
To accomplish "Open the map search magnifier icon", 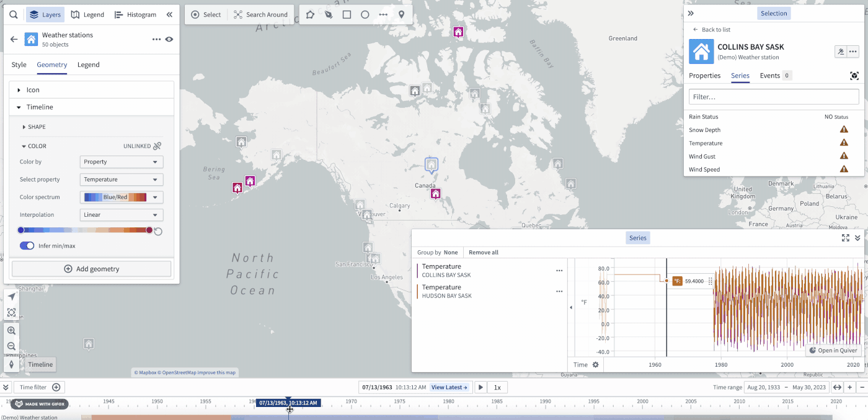I will click(14, 14).
